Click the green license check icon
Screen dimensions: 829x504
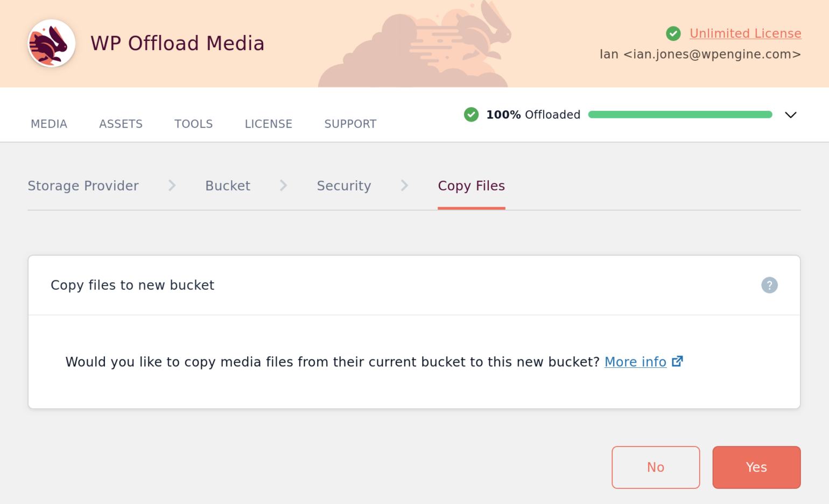673,33
